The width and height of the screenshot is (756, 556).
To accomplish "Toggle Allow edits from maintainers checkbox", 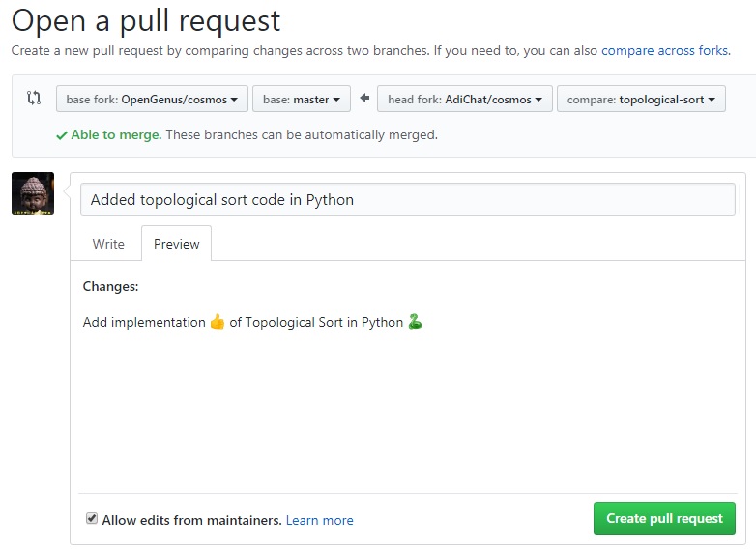I will click(92, 519).
